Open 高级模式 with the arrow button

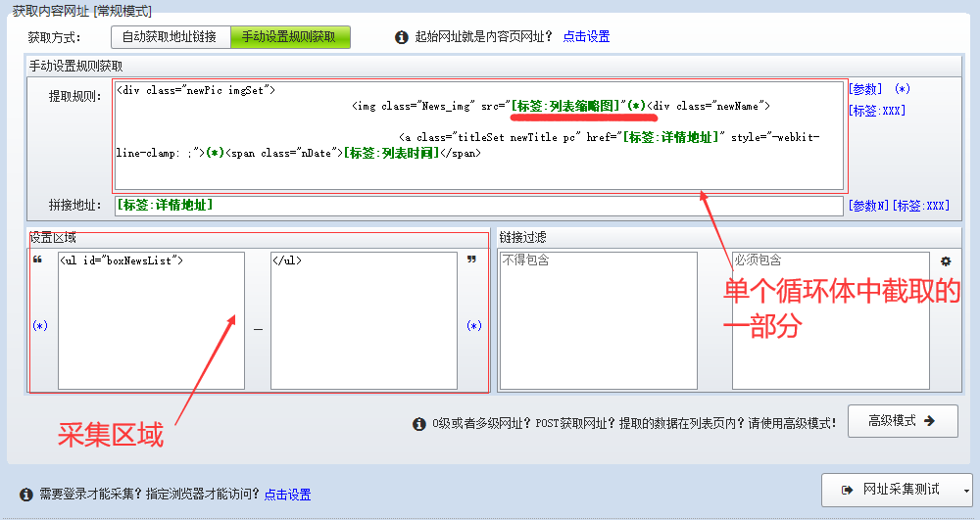tap(901, 421)
